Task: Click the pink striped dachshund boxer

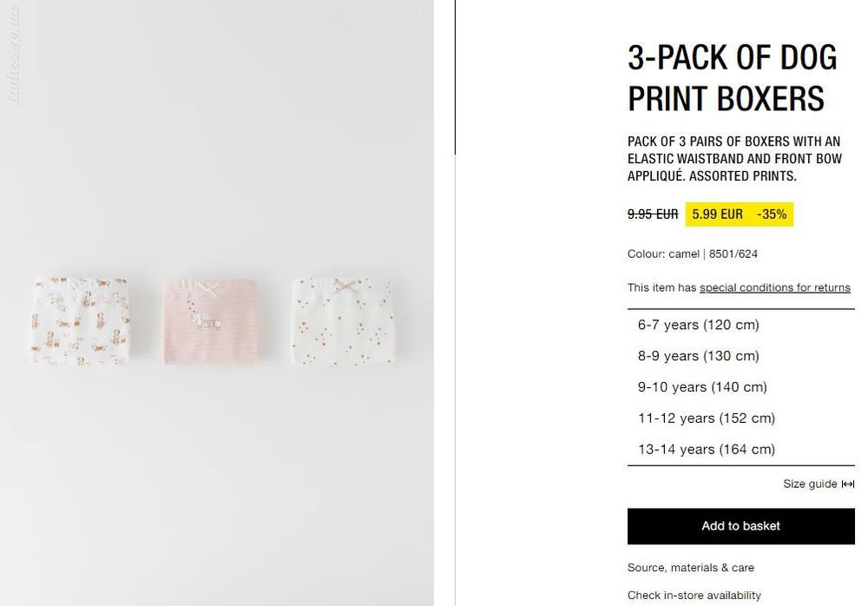Action: (210, 321)
